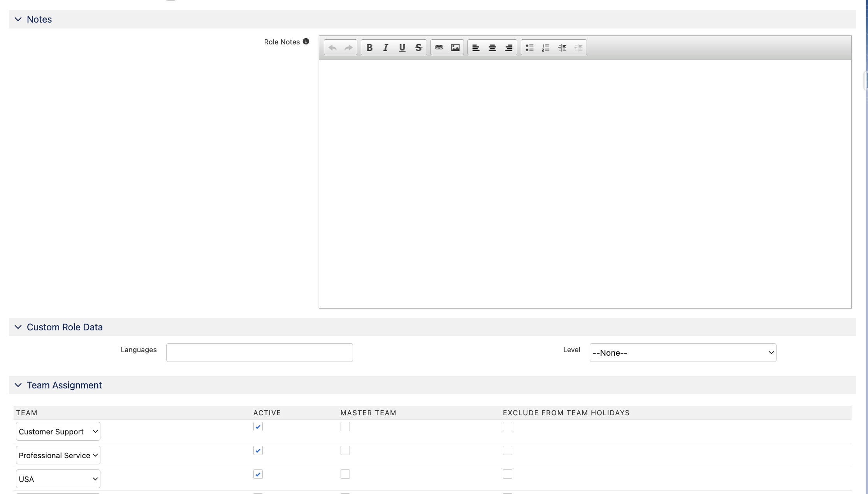Insert a bulleted list
868x494 pixels.
click(529, 48)
